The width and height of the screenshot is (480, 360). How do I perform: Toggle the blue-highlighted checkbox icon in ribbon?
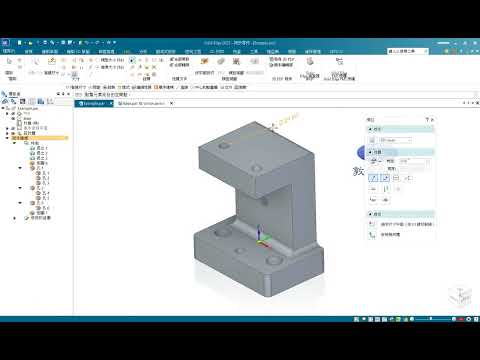coord(132,60)
